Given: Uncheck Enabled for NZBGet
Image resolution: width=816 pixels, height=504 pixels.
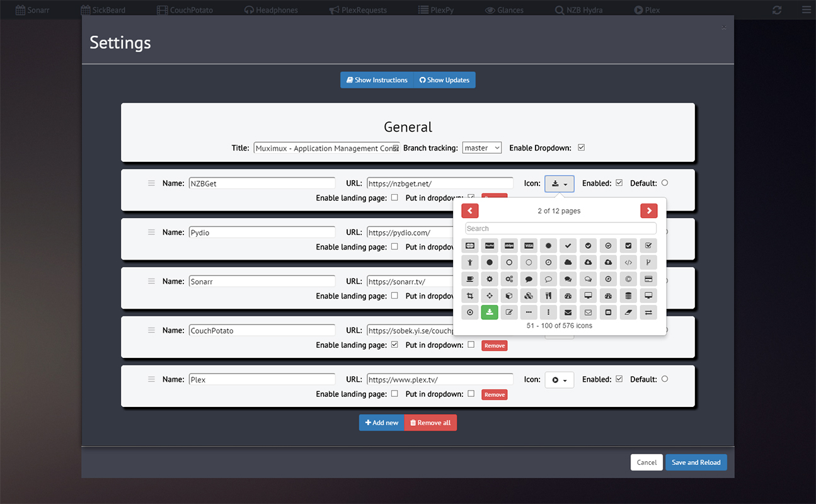Looking at the screenshot, I should 619,183.
